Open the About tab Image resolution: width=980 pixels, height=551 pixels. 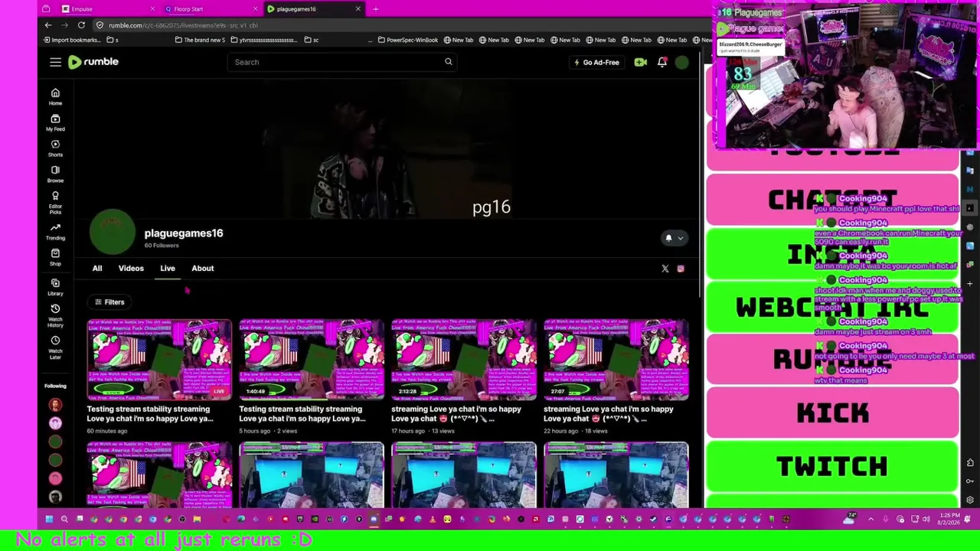pyautogui.click(x=203, y=269)
